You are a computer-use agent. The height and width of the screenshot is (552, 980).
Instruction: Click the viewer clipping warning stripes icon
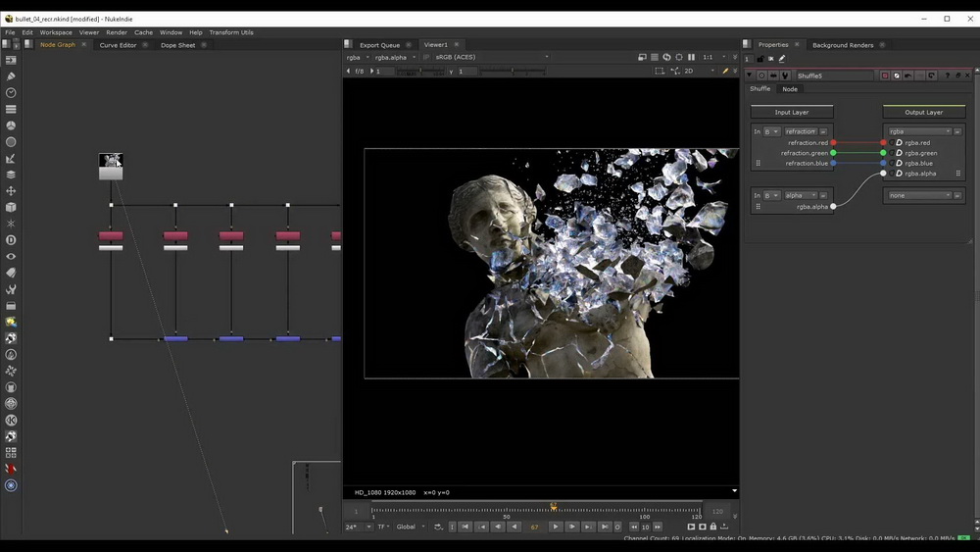[655, 57]
